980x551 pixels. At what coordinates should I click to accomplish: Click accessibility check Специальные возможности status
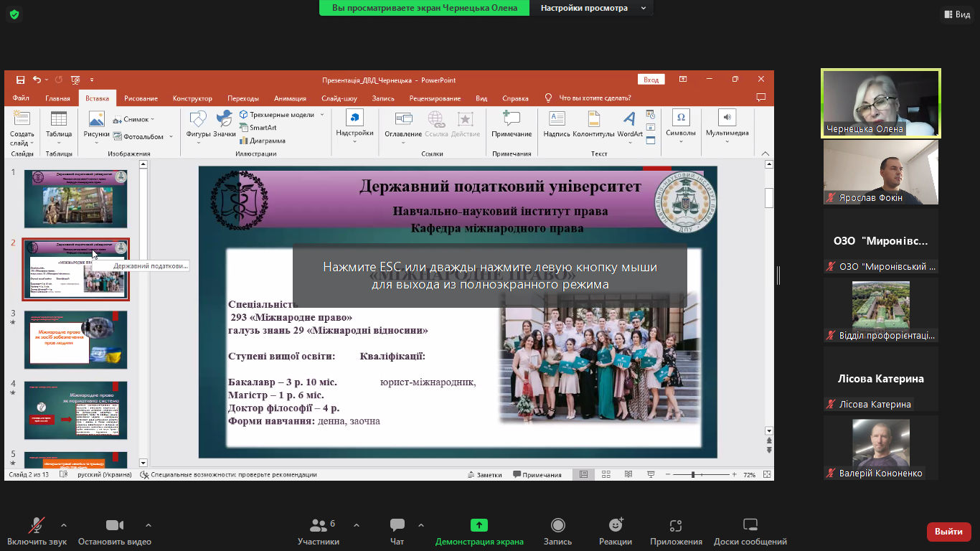click(x=228, y=475)
